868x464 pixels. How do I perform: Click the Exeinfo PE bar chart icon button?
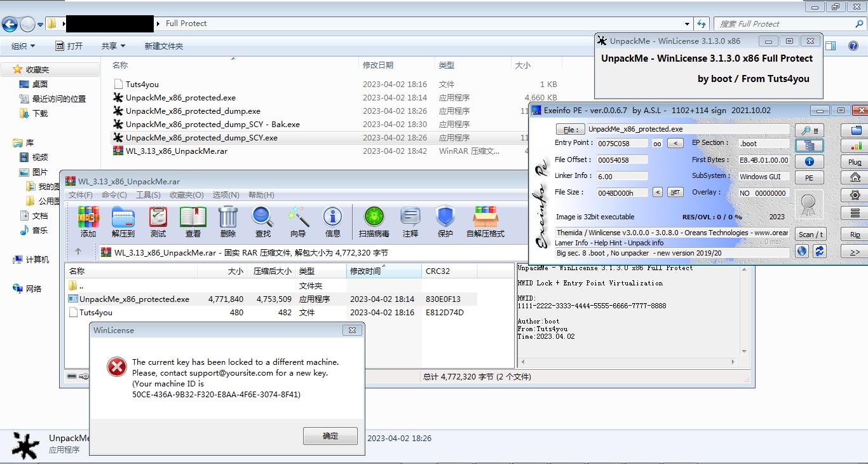(855, 146)
